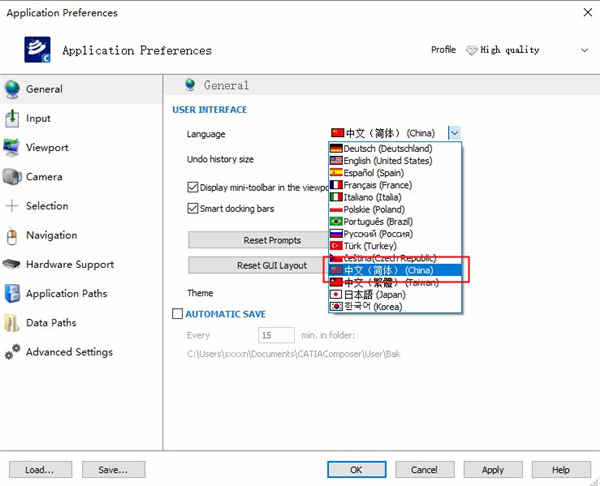Screen dimensions: 600x486
Task: Collapse the Language dropdown arrow
Action: pyautogui.click(x=455, y=133)
